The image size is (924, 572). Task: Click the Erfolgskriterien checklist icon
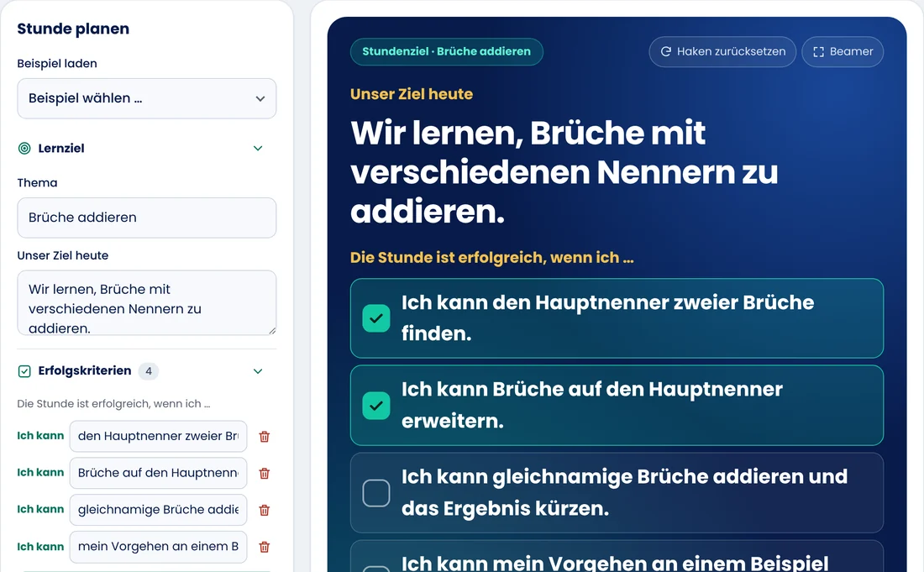click(x=24, y=371)
